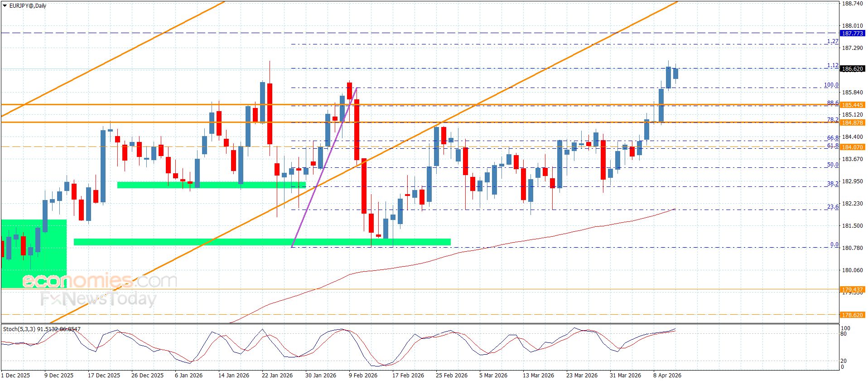Select the 183.670 price axis value

tap(852, 159)
